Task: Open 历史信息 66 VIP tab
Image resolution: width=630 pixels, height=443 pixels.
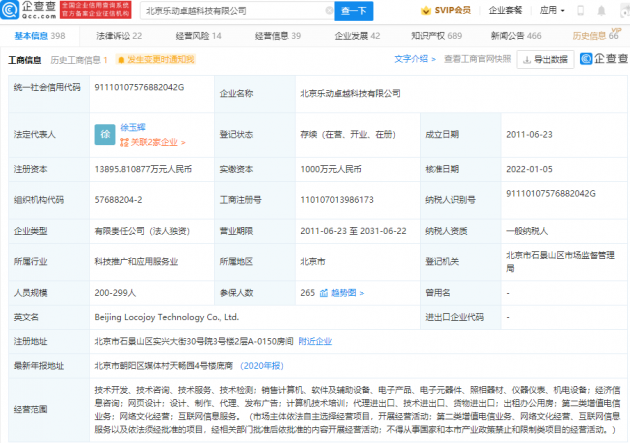Action: click(596, 35)
